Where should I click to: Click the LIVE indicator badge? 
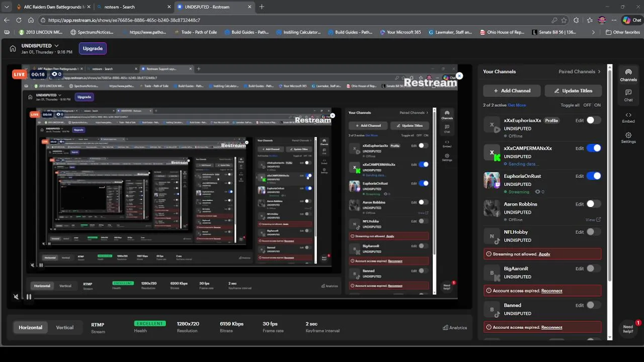pos(20,74)
